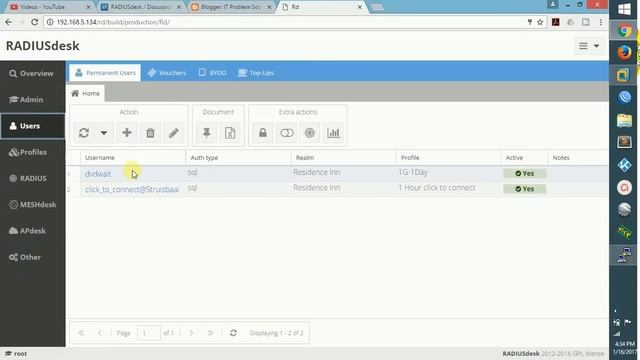Click Yes active badge for click_to_connect user

(524, 189)
